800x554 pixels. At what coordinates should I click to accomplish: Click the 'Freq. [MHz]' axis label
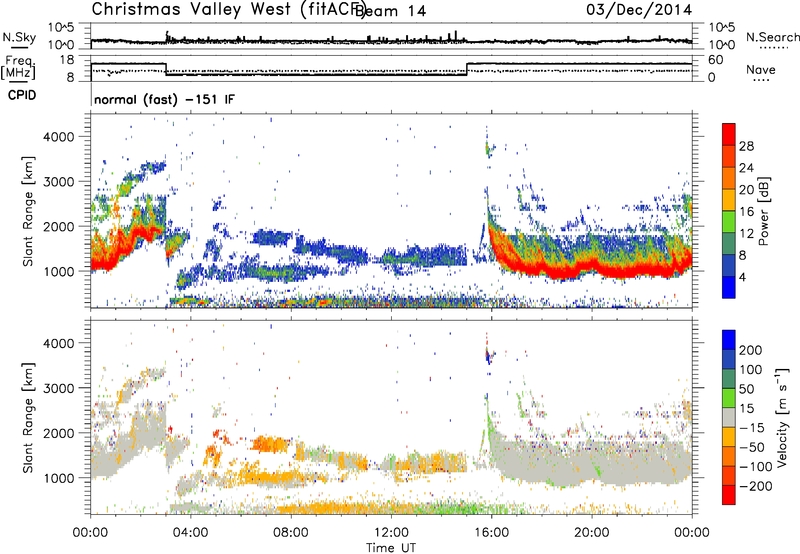(x=18, y=67)
